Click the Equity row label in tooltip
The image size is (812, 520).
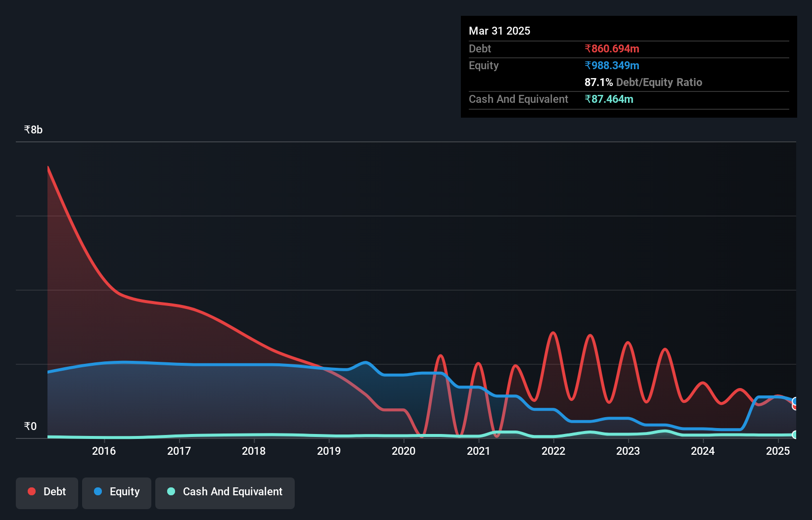(x=484, y=65)
